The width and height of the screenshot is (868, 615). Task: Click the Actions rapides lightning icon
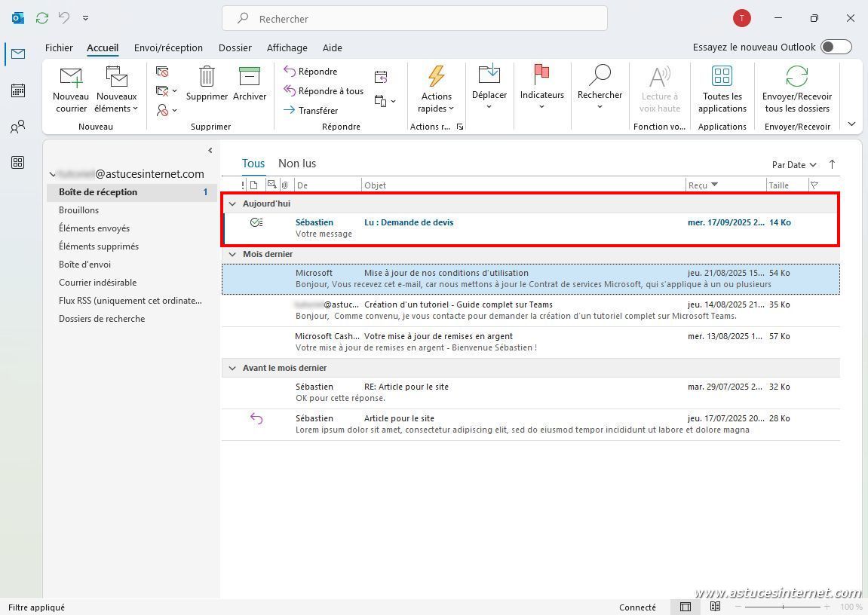436,77
